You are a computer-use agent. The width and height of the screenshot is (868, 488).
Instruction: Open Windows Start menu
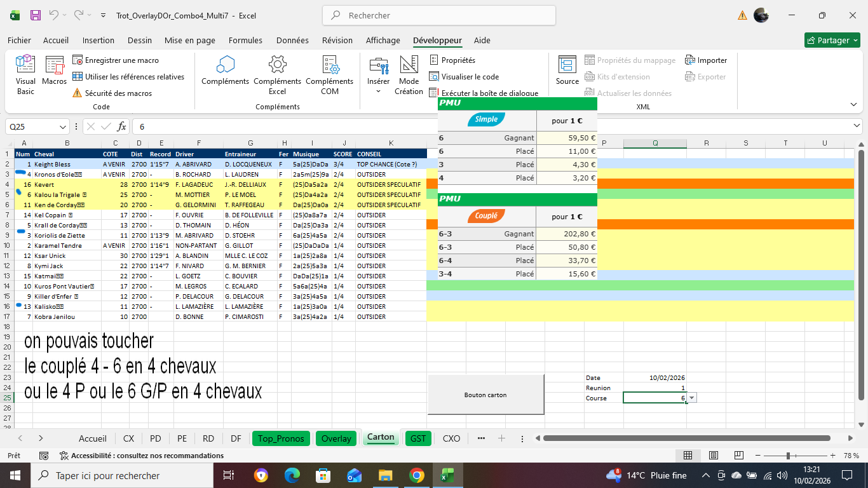[x=15, y=475]
